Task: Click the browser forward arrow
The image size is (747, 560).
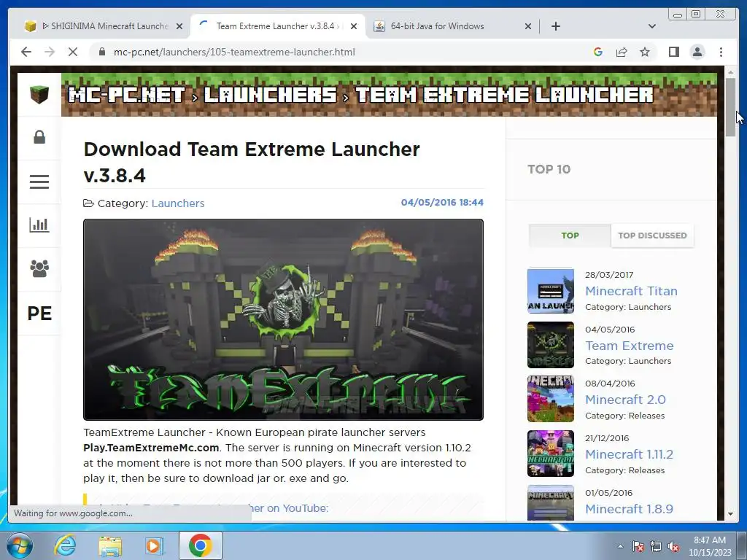Action: [50, 52]
